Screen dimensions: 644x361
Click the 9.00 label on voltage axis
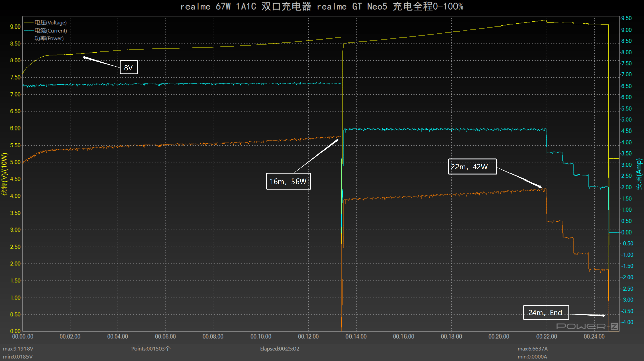pyautogui.click(x=15, y=27)
